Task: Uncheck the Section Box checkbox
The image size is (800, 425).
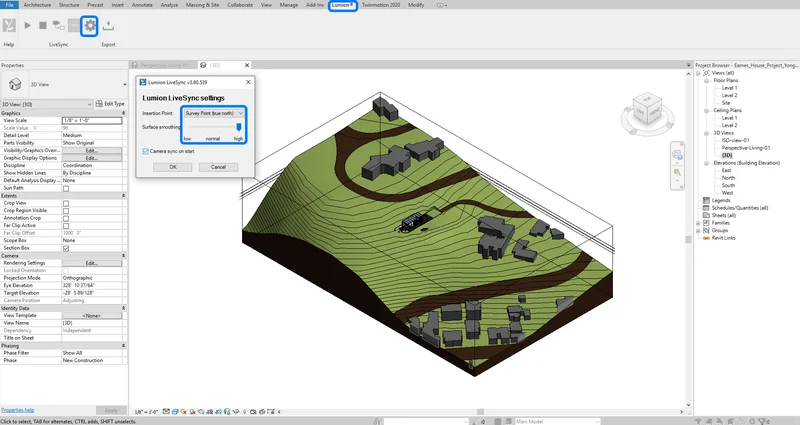Action: pyautogui.click(x=66, y=248)
